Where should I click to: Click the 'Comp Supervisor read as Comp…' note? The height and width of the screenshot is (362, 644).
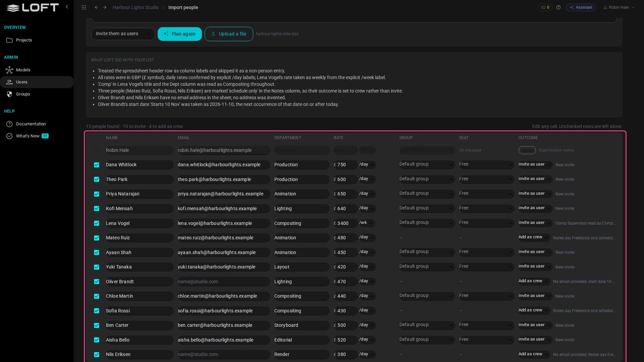click(586, 223)
